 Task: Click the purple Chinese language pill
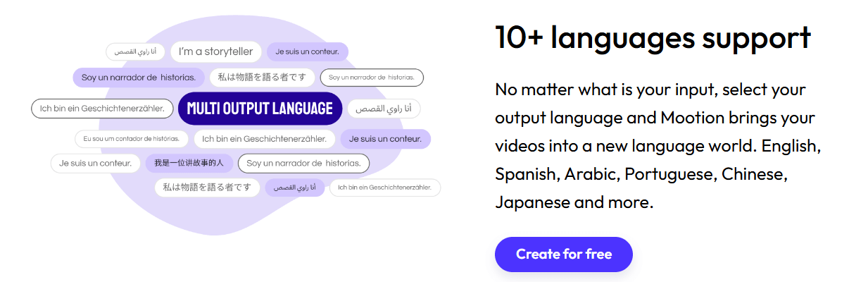[189, 163]
